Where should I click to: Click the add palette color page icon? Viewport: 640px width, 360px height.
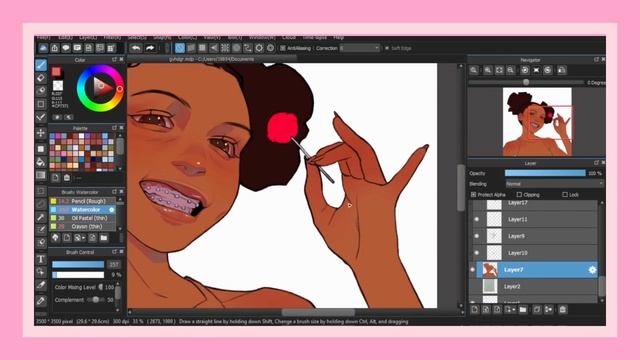[x=56, y=178]
